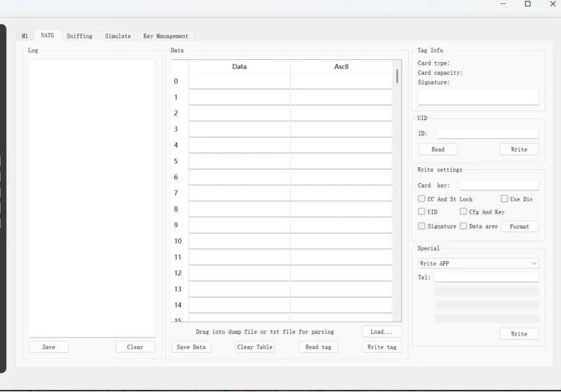
Task: Check the UID write option
Action: pos(422,211)
